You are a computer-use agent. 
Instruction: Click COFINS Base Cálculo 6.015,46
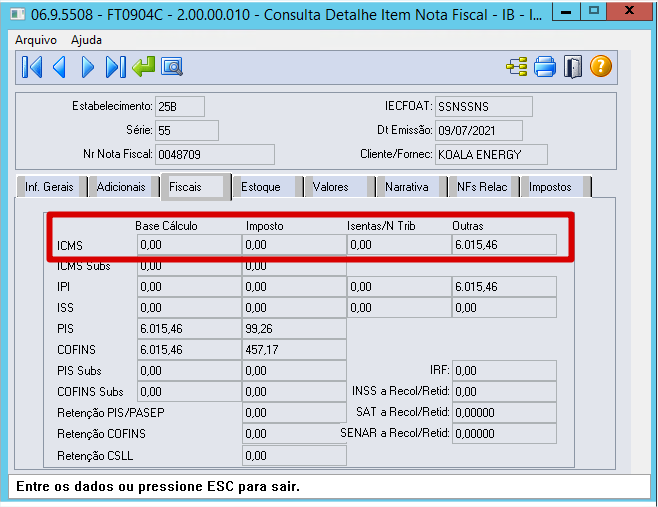(189, 350)
